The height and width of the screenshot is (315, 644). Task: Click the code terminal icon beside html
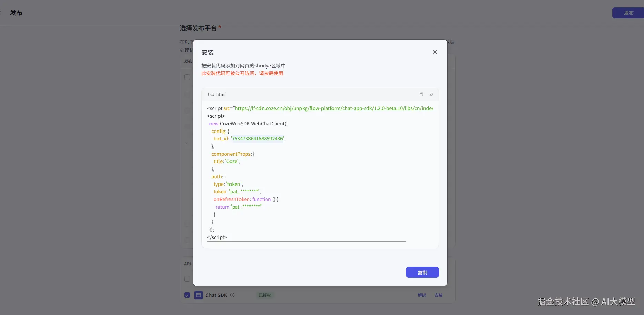click(x=211, y=94)
